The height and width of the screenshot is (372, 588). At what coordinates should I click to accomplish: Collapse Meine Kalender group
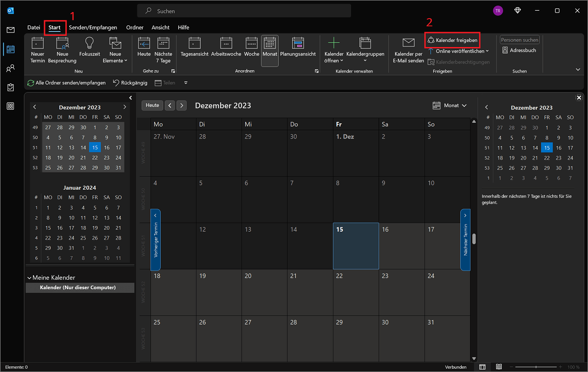[29, 278]
